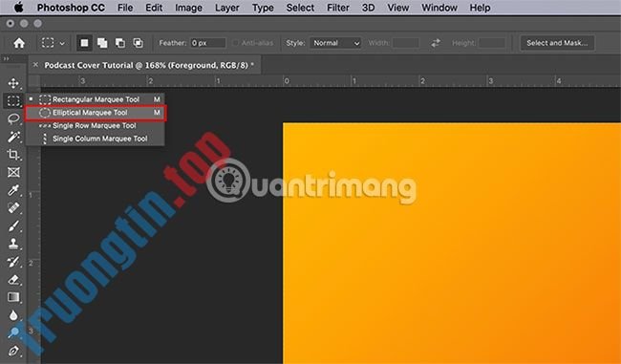Click the Height input field
The image size is (621, 364).
pos(492,43)
